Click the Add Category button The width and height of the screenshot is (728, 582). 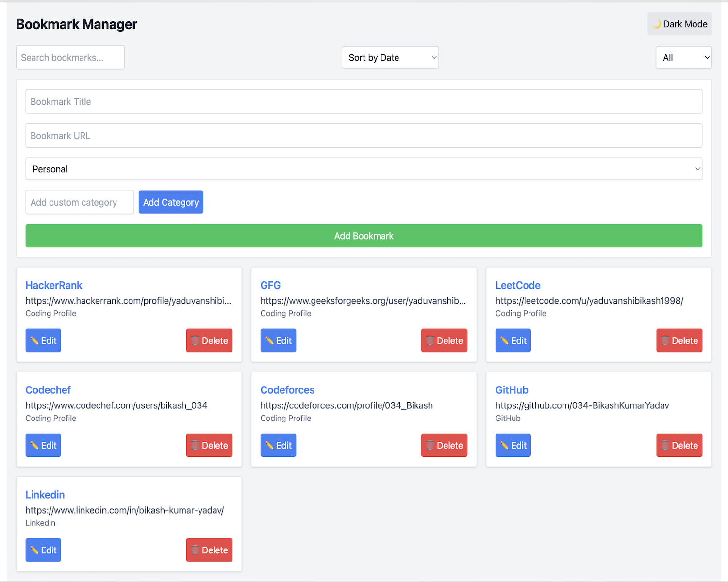point(171,202)
